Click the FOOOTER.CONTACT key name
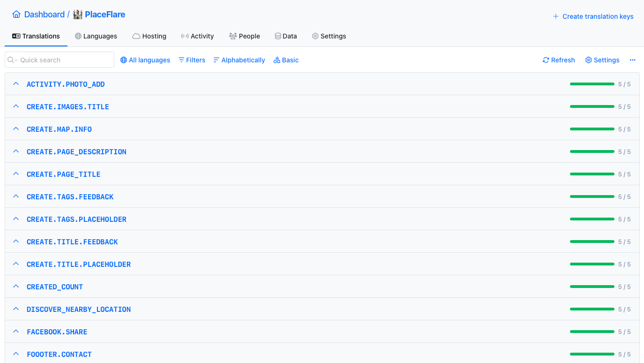Viewport: 644px width, 363px height. (x=59, y=355)
